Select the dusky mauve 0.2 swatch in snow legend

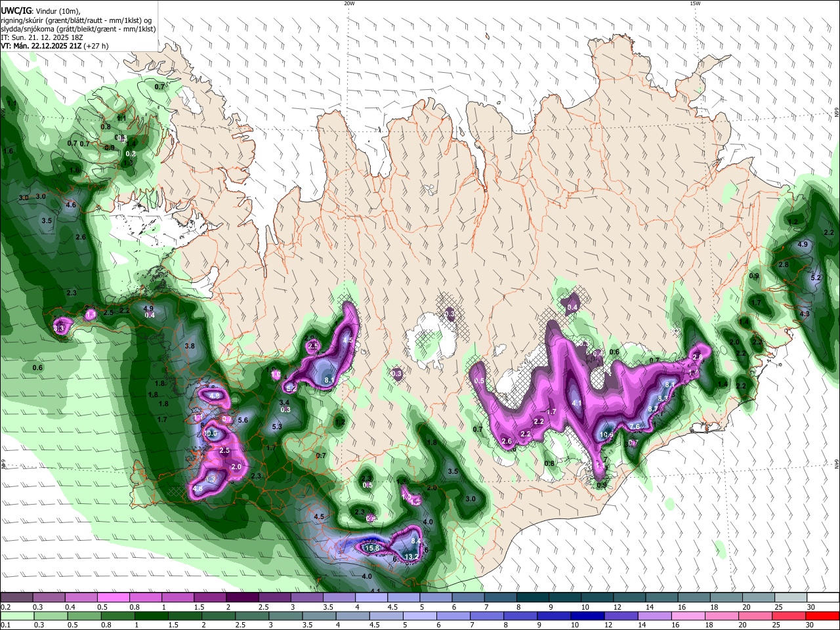(x=16, y=598)
